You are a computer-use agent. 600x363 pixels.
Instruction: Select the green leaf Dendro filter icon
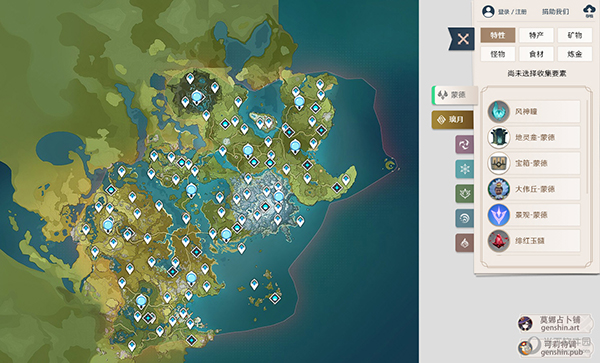(x=465, y=194)
